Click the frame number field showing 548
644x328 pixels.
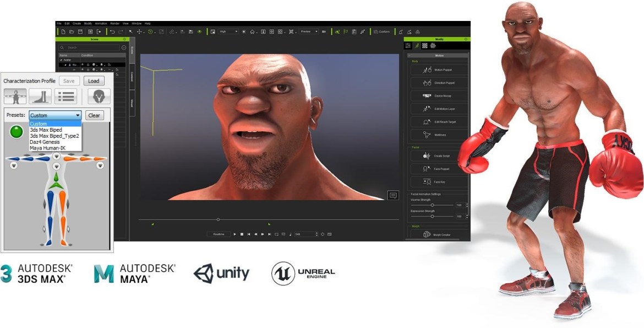305,234
